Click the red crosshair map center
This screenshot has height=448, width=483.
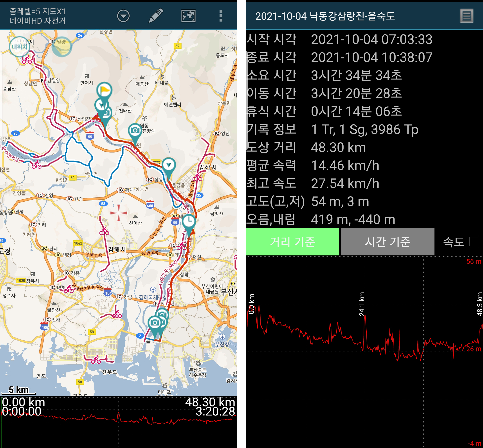tap(119, 213)
